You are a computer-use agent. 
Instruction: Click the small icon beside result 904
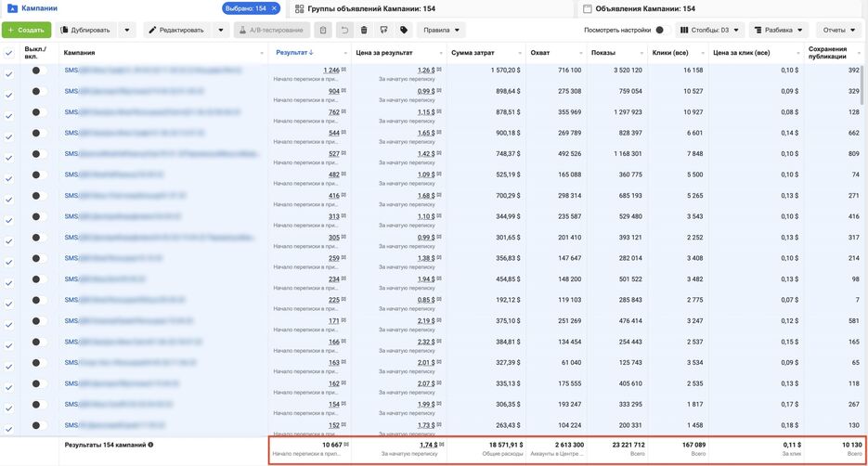click(x=343, y=91)
